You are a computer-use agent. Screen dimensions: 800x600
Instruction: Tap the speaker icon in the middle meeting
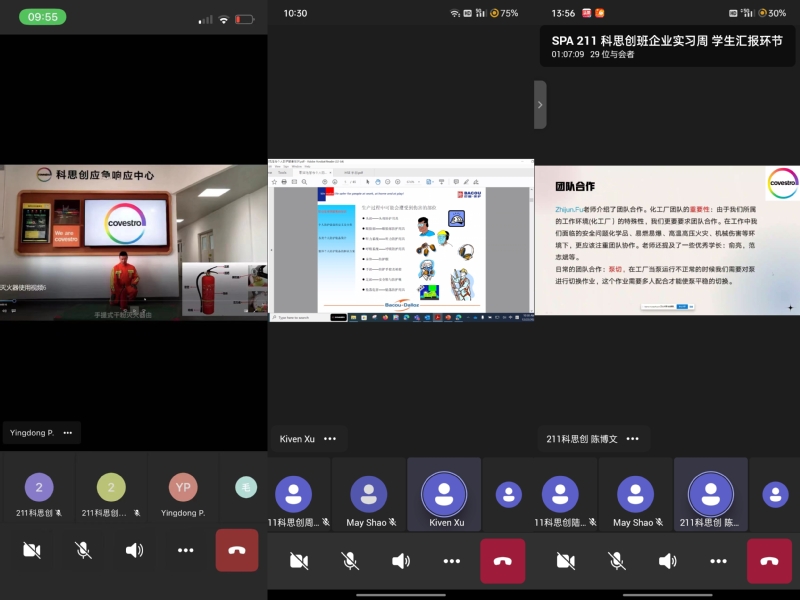point(401,561)
